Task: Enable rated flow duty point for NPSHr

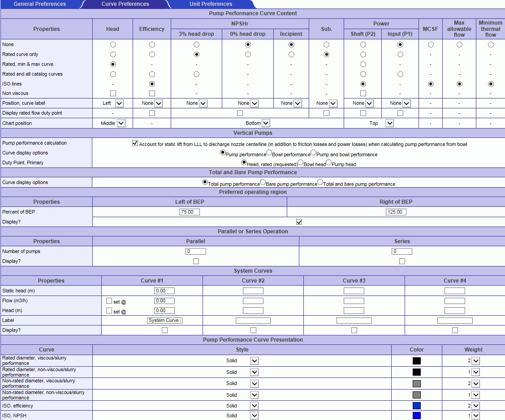Action: point(240,113)
